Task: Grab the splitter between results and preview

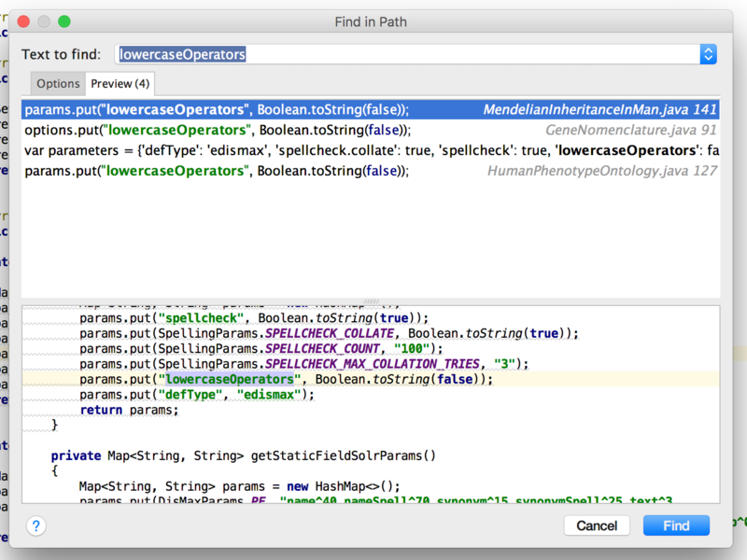Action: (x=371, y=301)
